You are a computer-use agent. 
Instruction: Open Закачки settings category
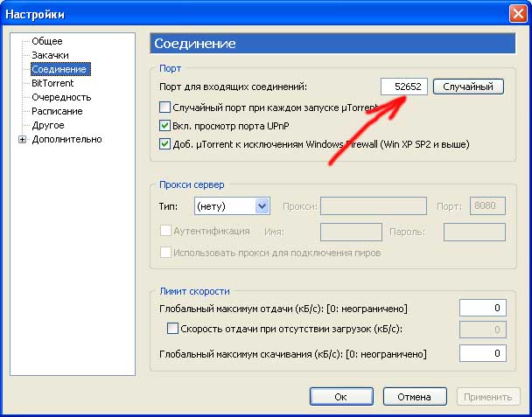click(50, 55)
